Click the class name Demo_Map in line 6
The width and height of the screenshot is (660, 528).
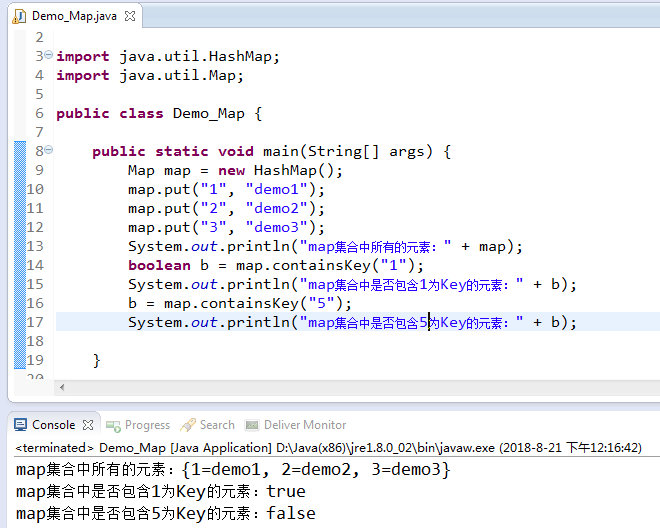coord(209,114)
